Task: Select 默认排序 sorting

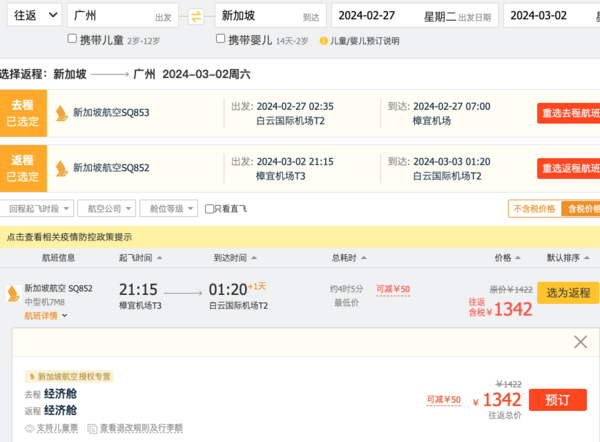Action: 568,258
